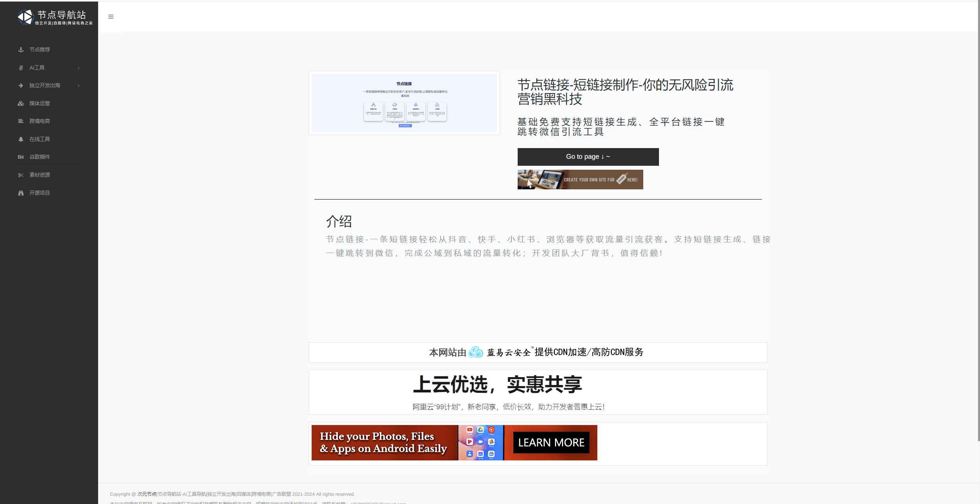Viewport: 980px width, 504px height.
Task: Click the 节点导航站 site logo
Action: (x=55, y=17)
